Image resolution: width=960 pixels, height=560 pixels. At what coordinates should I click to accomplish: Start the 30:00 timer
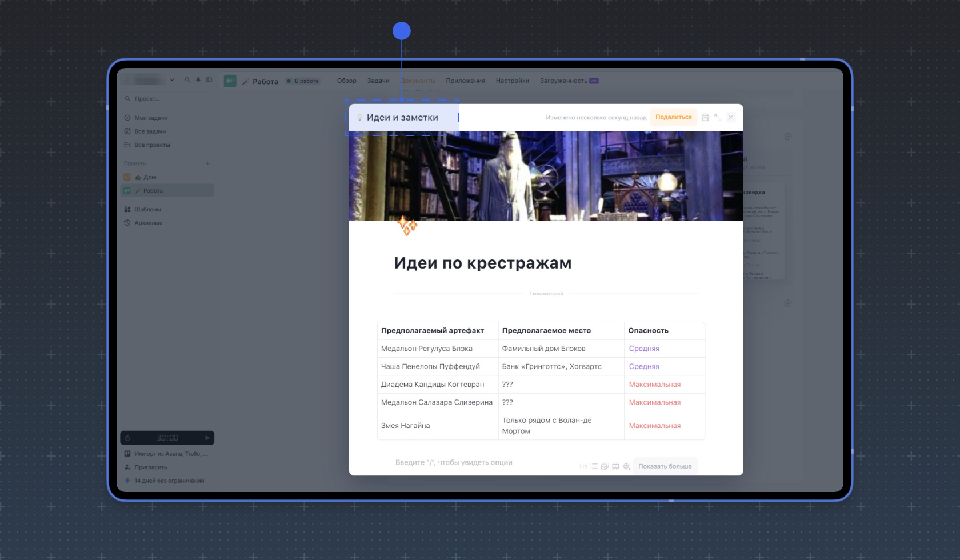[x=207, y=438]
